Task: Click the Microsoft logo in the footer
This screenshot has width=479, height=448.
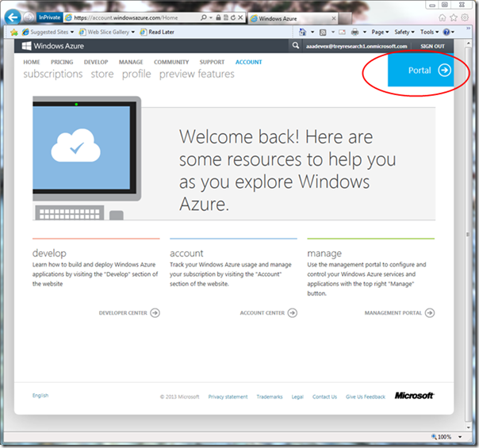Action: 414,396
